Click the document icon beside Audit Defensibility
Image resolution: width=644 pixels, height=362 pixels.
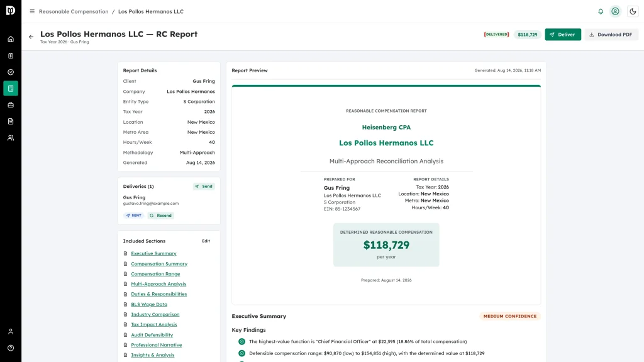pyautogui.click(x=125, y=335)
